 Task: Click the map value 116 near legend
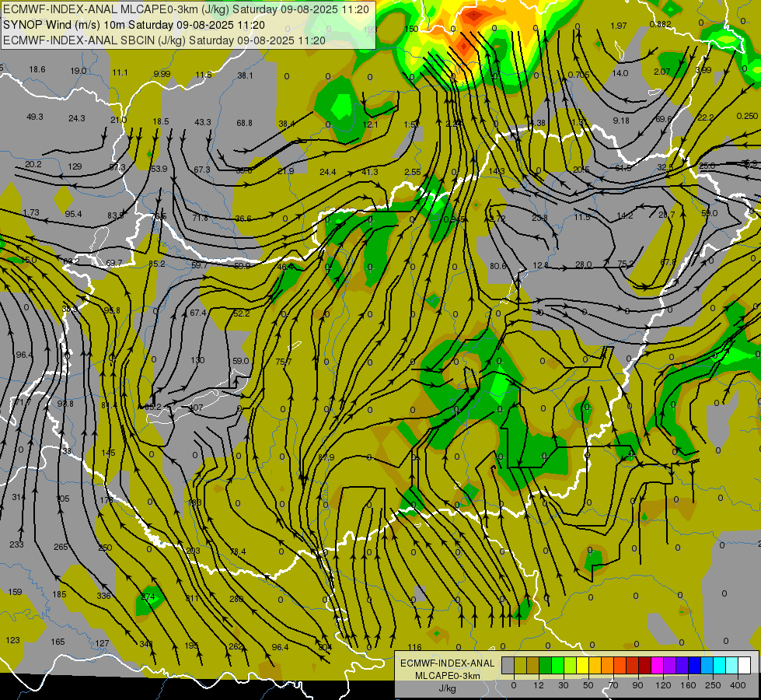pos(415,647)
